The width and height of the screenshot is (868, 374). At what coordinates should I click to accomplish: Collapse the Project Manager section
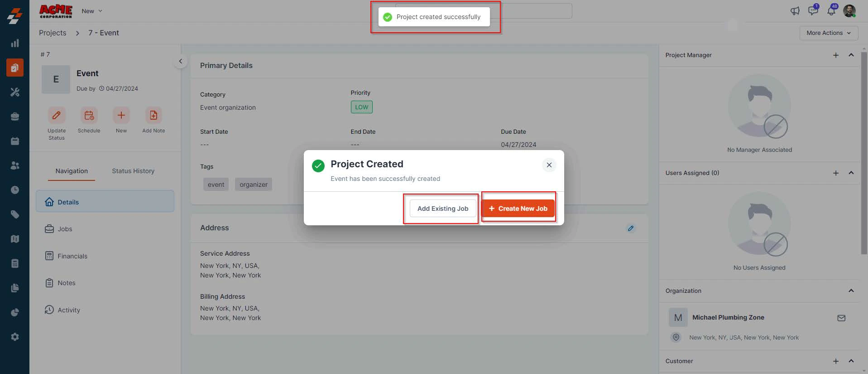pyautogui.click(x=851, y=55)
